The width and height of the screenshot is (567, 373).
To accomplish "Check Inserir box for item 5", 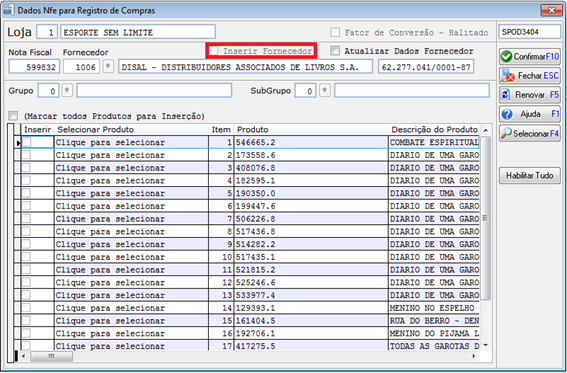I will tap(27, 193).
